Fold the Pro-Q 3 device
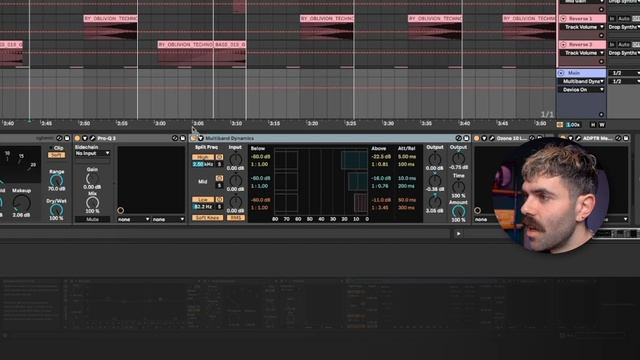Image resolution: width=640 pixels, height=360 pixels. point(85,138)
